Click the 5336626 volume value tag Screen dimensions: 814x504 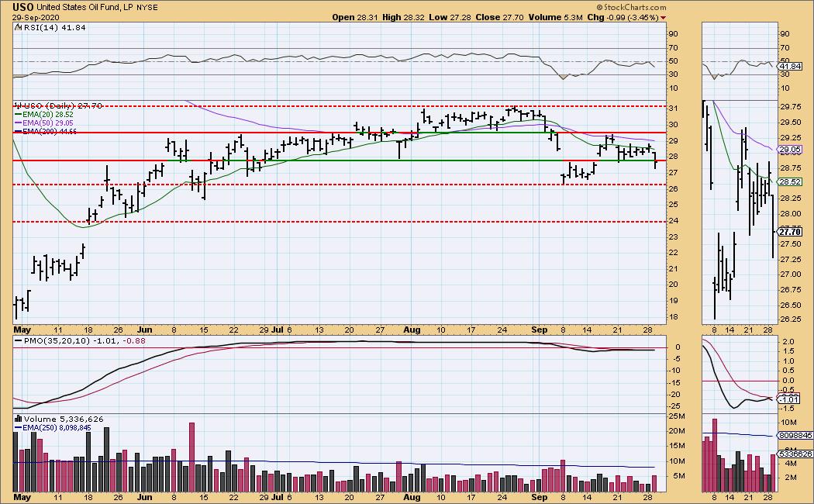tap(795, 454)
